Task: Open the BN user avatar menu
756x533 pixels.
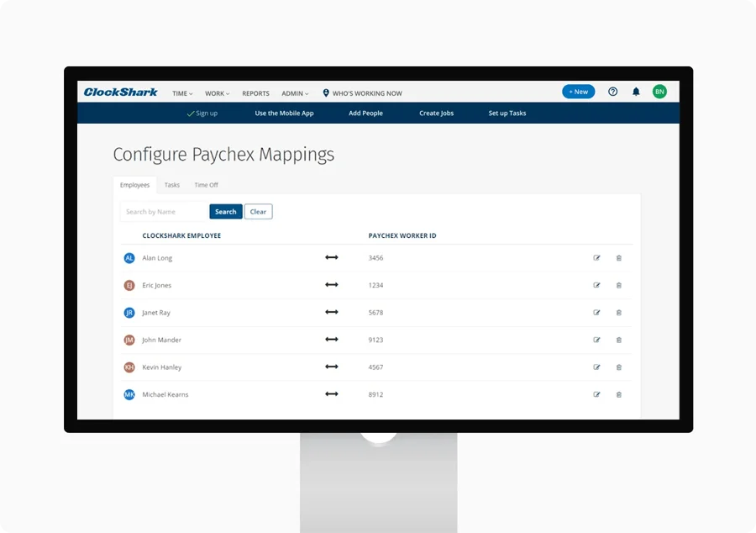Action: coord(659,92)
